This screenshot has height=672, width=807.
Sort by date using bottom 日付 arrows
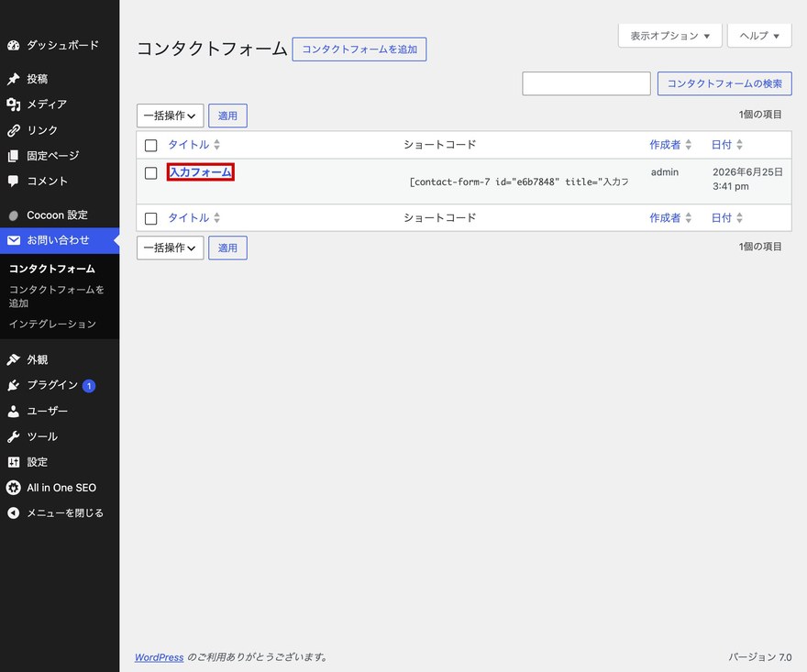pos(739,217)
